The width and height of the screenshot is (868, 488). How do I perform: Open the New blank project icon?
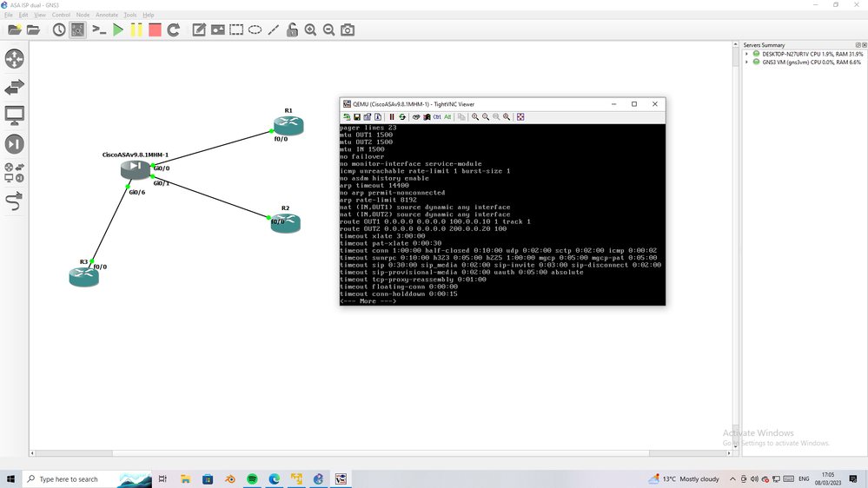(x=15, y=30)
